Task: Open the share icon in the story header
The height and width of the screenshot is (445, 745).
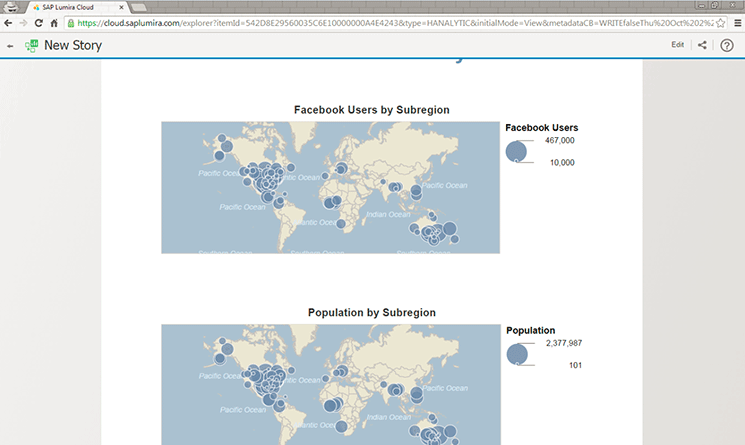Action: point(702,45)
